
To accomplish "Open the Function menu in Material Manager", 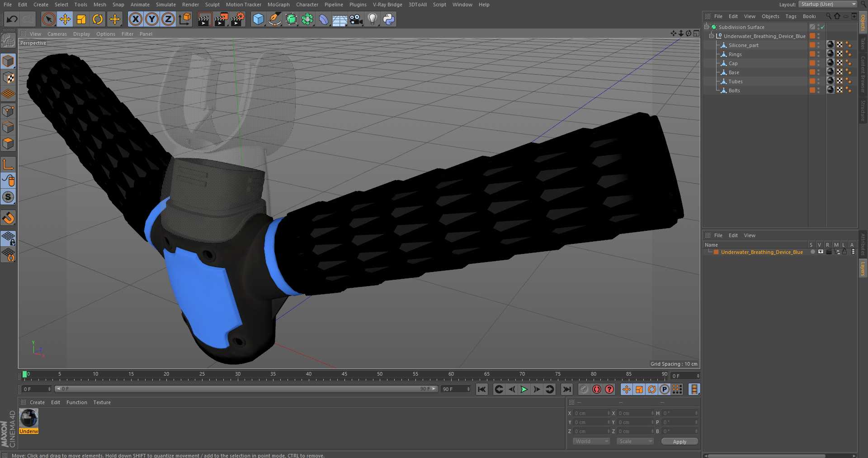I will pyautogui.click(x=76, y=402).
